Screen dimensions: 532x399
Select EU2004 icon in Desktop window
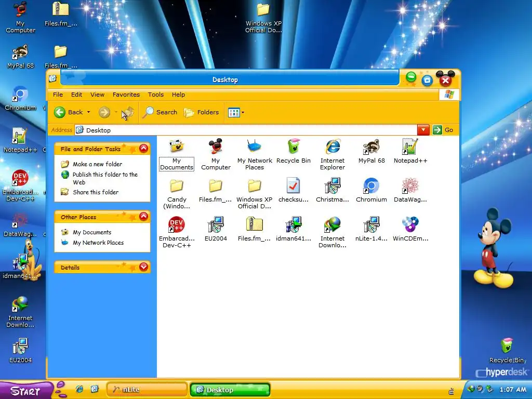pos(216,224)
